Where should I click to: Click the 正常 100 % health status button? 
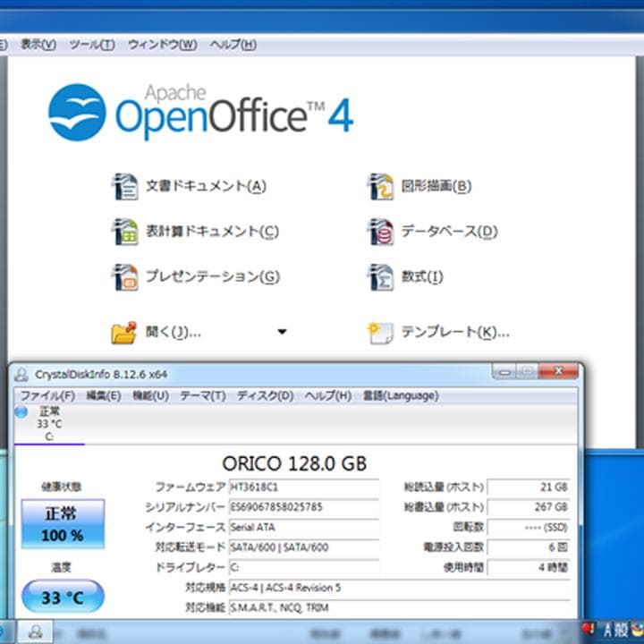tap(63, 524)
